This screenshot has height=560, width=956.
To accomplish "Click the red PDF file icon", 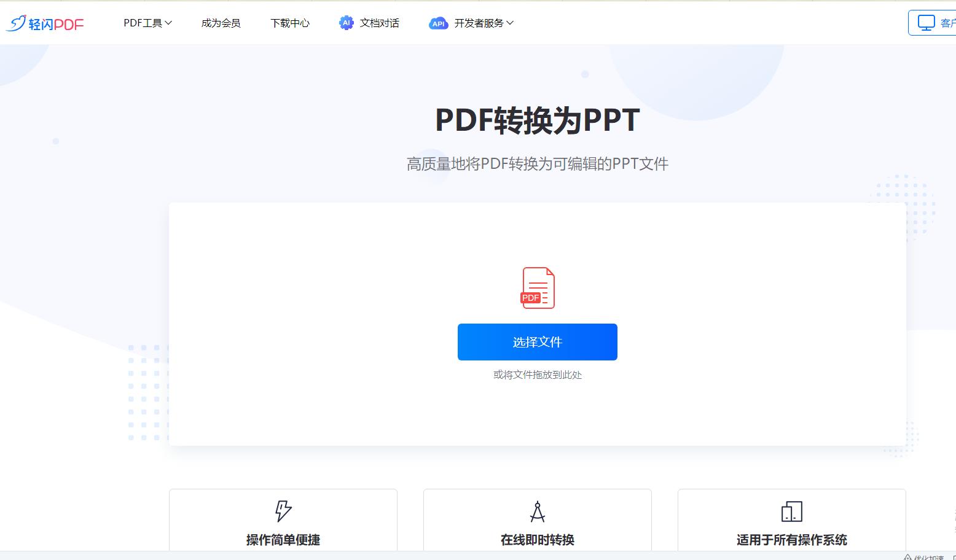I will [537, 287].
